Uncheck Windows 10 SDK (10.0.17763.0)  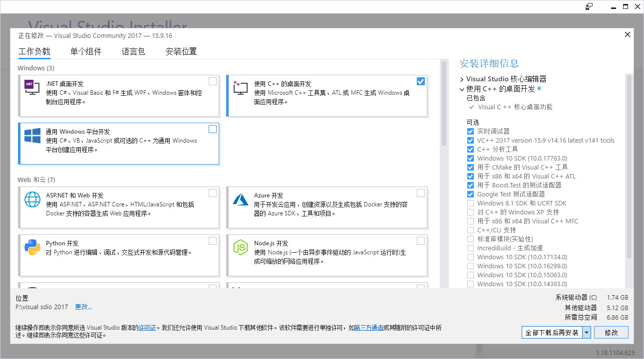[x=470, y=158]
